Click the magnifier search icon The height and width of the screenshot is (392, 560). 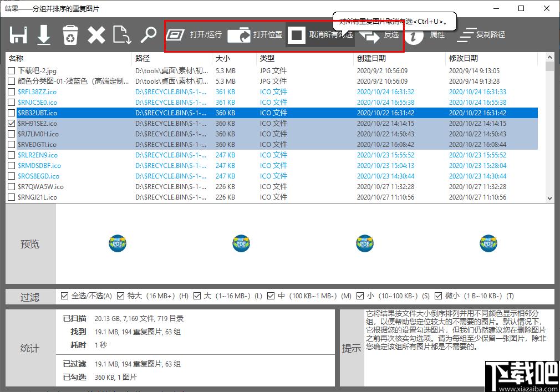tap(148, 35)
